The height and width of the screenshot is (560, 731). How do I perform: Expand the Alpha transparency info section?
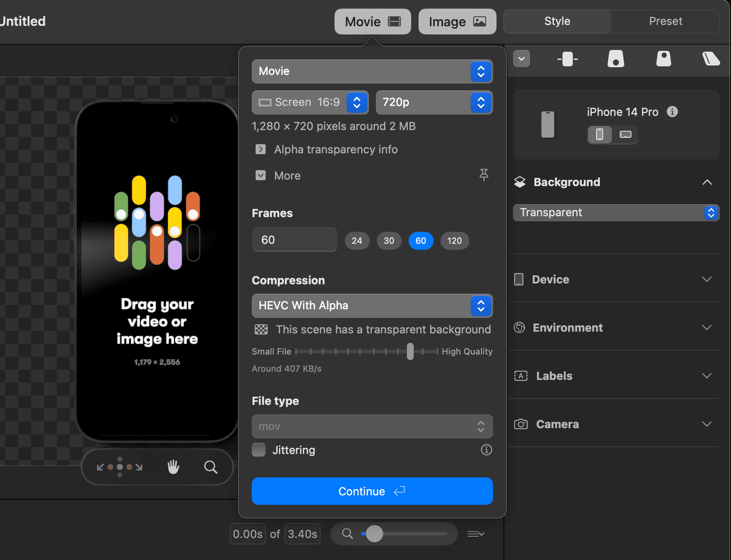[260, 149]
